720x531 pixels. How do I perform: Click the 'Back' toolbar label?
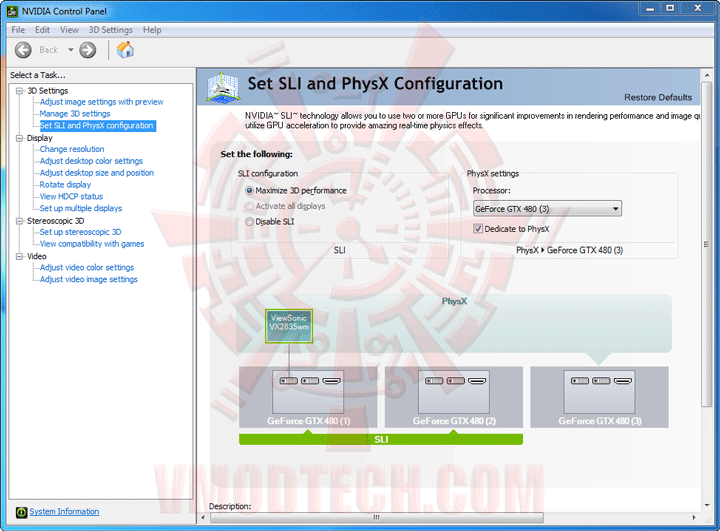[48, 50]
